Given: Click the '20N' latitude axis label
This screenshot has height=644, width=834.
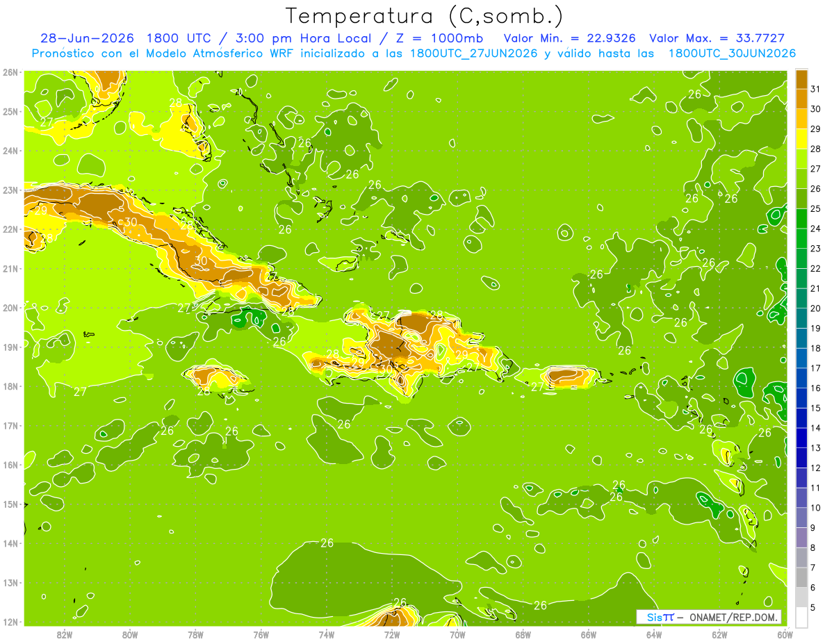Looking at the screenshot, I should tap(10, 308).
